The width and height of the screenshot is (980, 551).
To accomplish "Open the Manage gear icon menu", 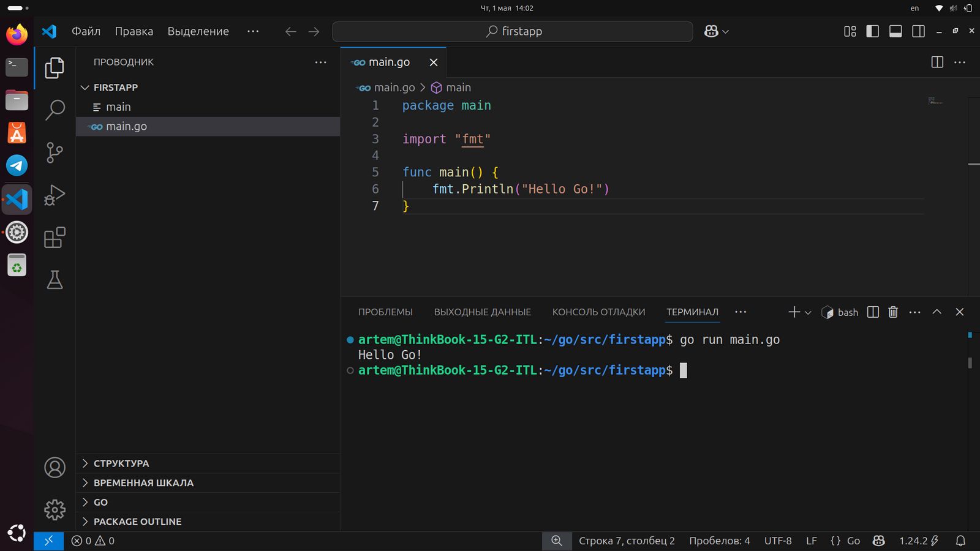I will click(x=55, y=509).
